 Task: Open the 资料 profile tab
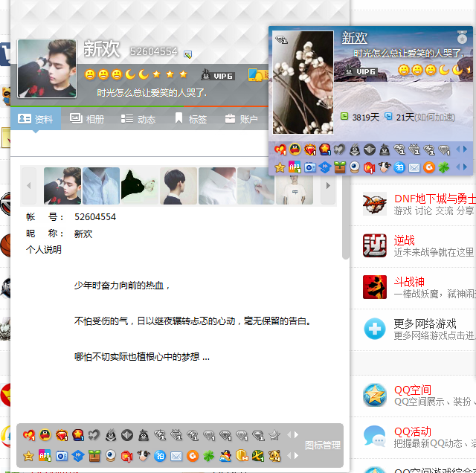click(36, 119)
